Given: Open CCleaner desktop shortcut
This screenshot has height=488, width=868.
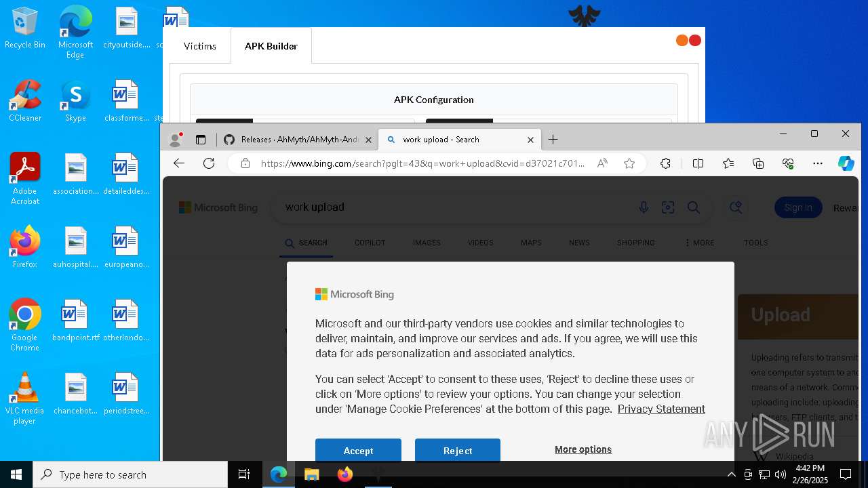Looking at the screenshot, I should (x=24, y=102).
